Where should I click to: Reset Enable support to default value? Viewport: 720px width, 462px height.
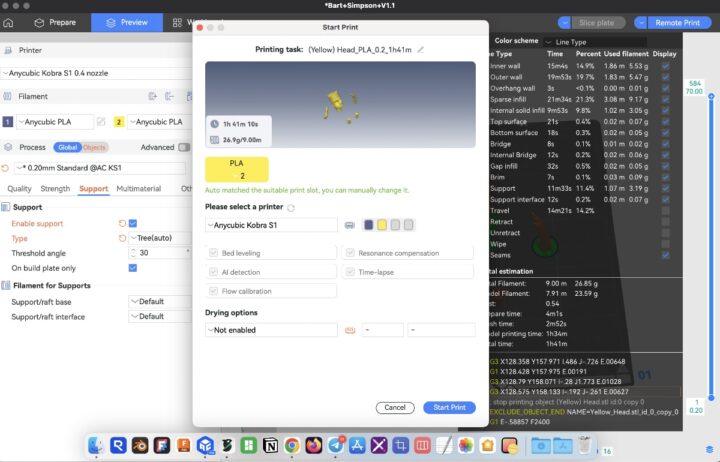coord(121,223)
